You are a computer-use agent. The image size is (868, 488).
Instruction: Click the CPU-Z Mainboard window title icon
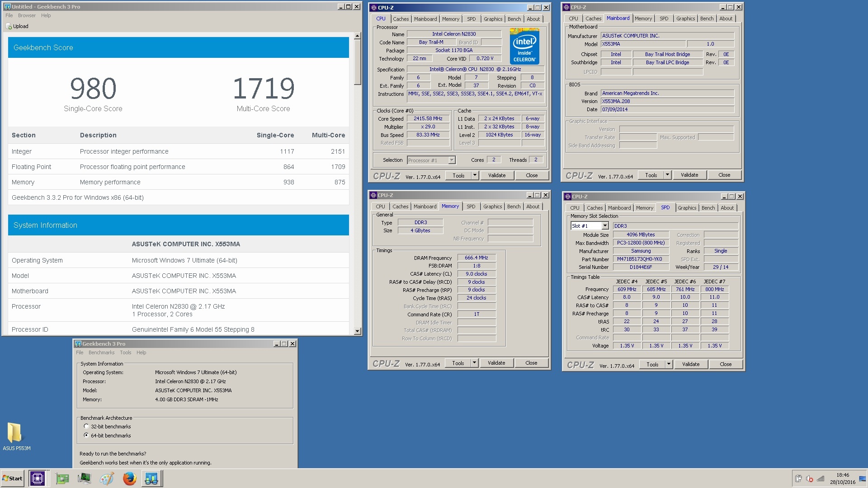pos(566,7)
